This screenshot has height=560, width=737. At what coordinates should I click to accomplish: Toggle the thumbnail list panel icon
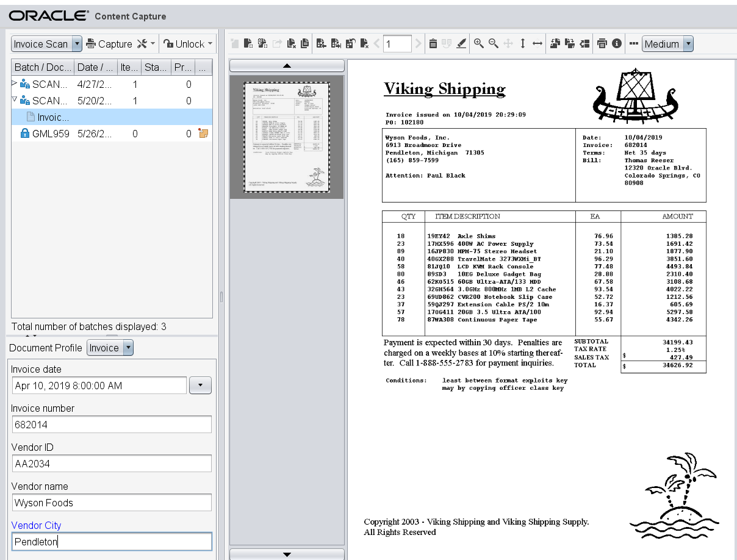pyautogui.click(x=584, y=43)
